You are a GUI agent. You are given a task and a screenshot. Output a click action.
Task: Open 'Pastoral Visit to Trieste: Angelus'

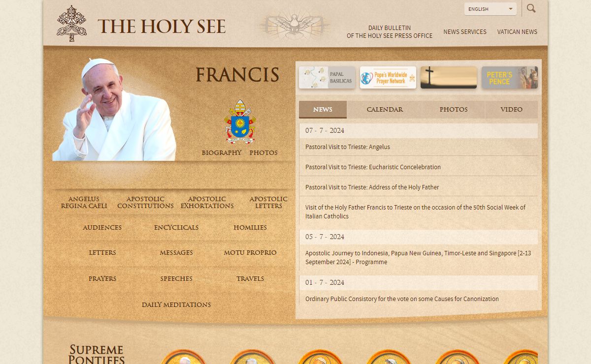[x=348, y=147]
